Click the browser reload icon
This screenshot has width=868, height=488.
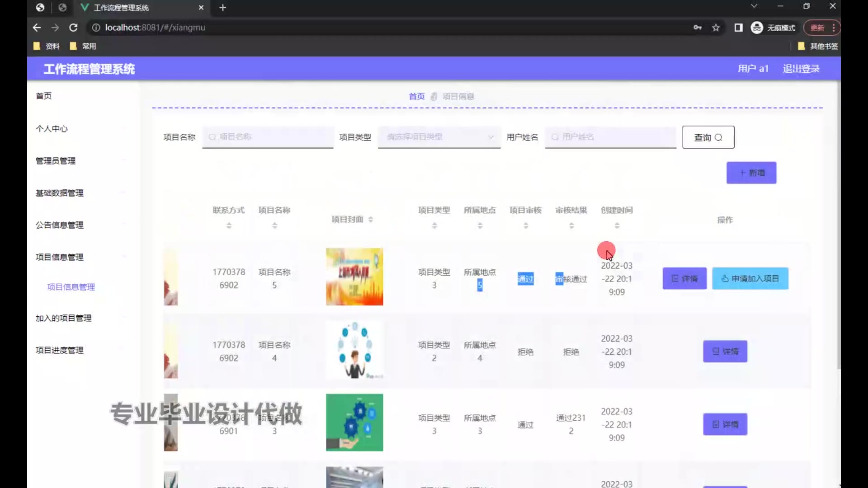(x=73, y=28)
